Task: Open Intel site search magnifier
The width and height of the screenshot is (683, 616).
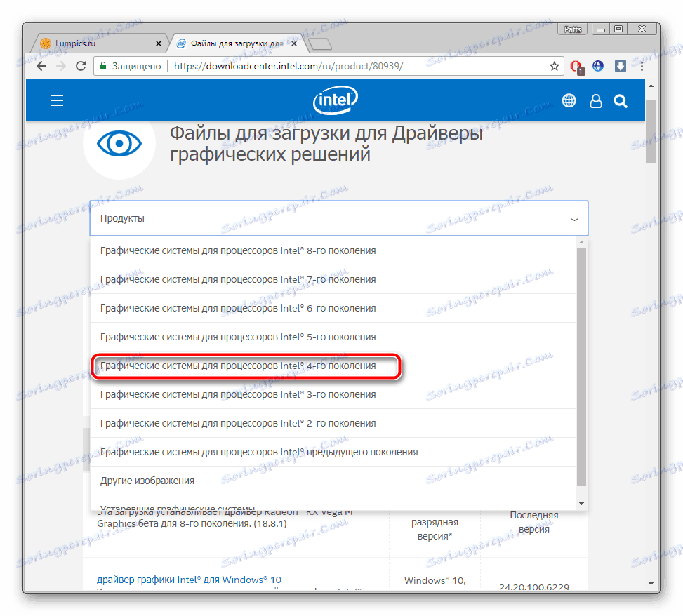Action: (621, 102)
